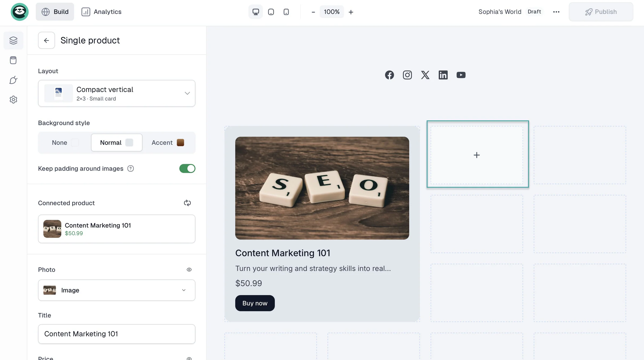This screenshot has width=644, height=360.
Task: Open the Photo Image dropdown
Action: pyautogui.click(x=116, y=290)
